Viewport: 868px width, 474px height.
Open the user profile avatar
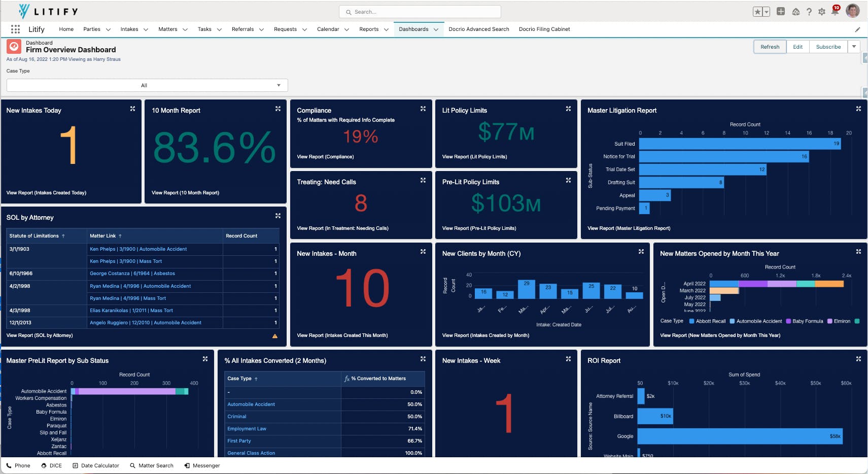point(853,11)
